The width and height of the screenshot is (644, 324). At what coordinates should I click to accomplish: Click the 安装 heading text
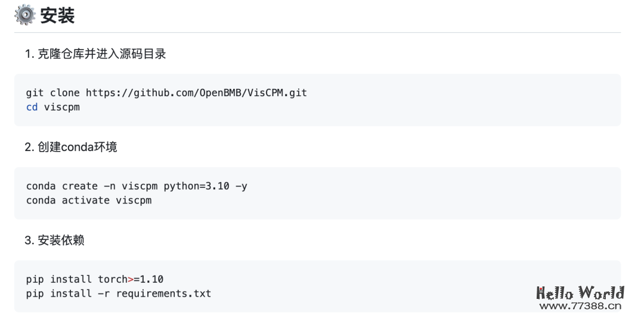pyautogui.click(x=58, y=16)
